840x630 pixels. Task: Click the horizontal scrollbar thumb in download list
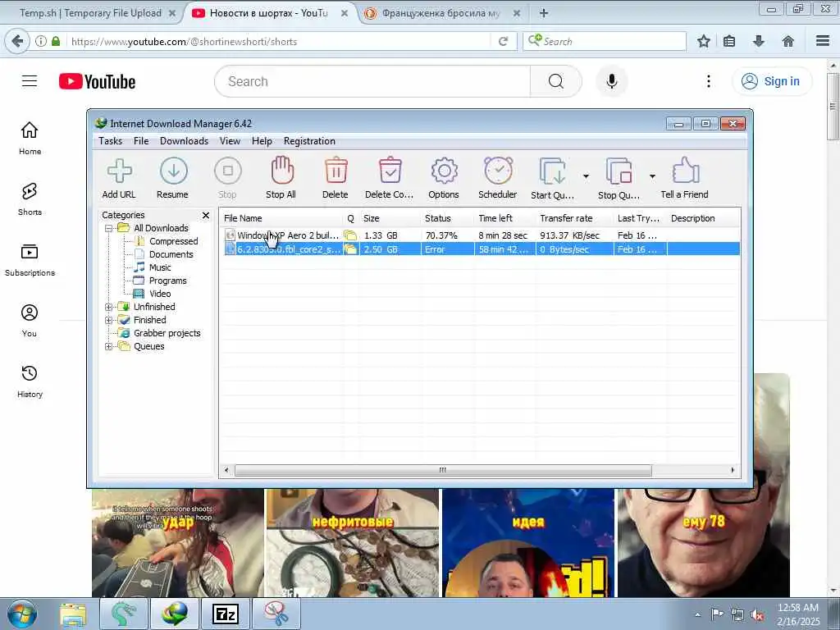pyautogui.click(x=443, y=470)
